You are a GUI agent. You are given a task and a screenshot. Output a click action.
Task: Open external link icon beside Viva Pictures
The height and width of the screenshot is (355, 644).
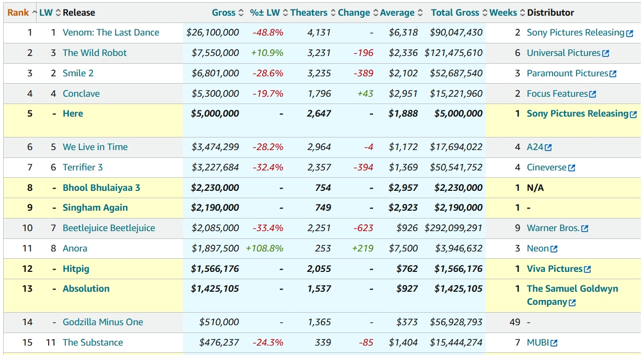pos(587,269)
